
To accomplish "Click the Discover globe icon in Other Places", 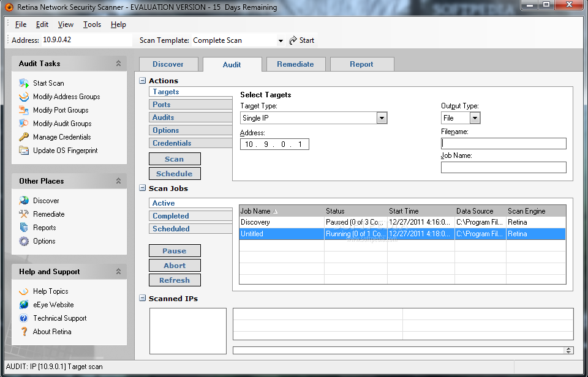I will click(x=24, y=201).
